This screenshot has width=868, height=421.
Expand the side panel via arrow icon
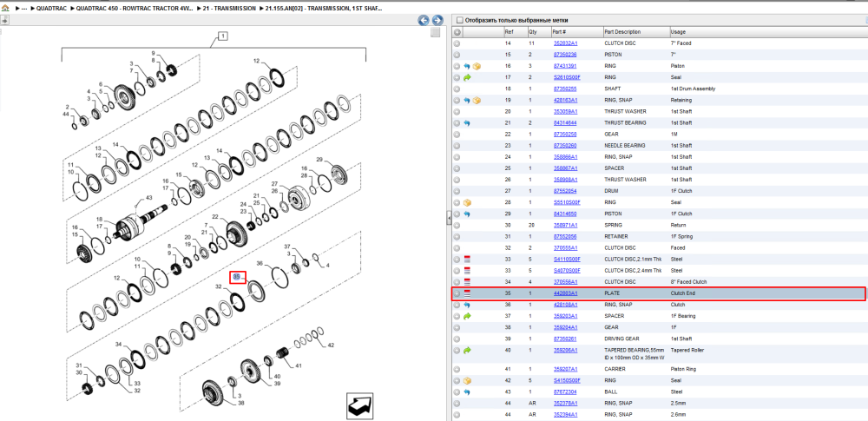pos(3,21)
